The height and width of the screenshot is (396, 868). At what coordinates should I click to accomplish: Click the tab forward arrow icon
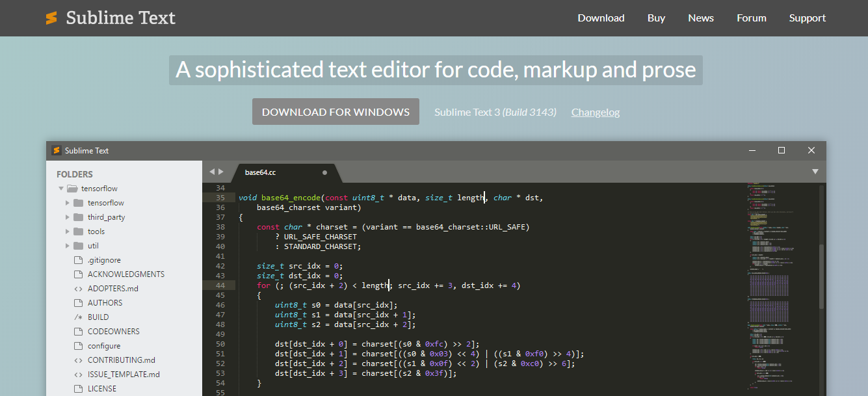click(x=221, y=172)
